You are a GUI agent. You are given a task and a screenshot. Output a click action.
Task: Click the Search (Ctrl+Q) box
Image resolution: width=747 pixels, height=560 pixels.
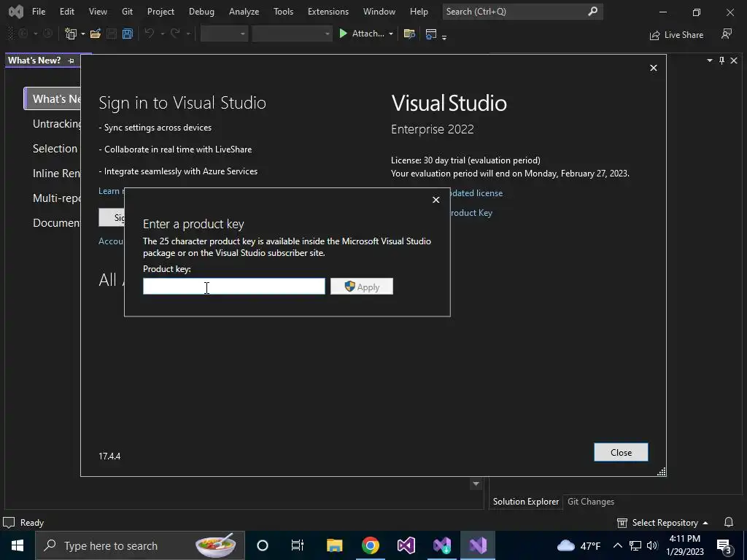(x=522, y=12)
